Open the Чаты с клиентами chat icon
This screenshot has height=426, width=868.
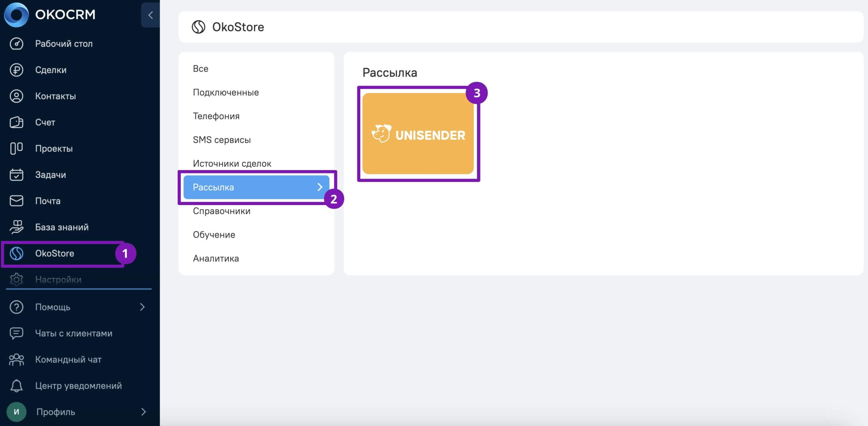tap(16, 333)
